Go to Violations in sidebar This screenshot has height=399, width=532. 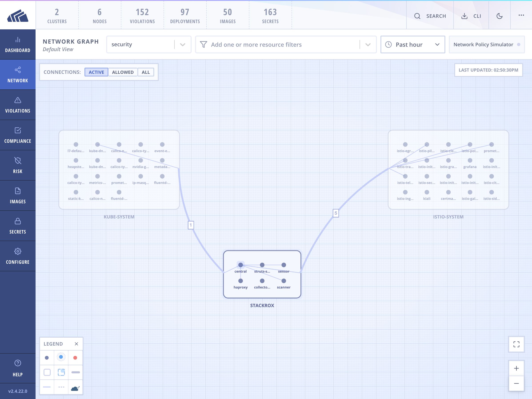click(x=18, y=105)
